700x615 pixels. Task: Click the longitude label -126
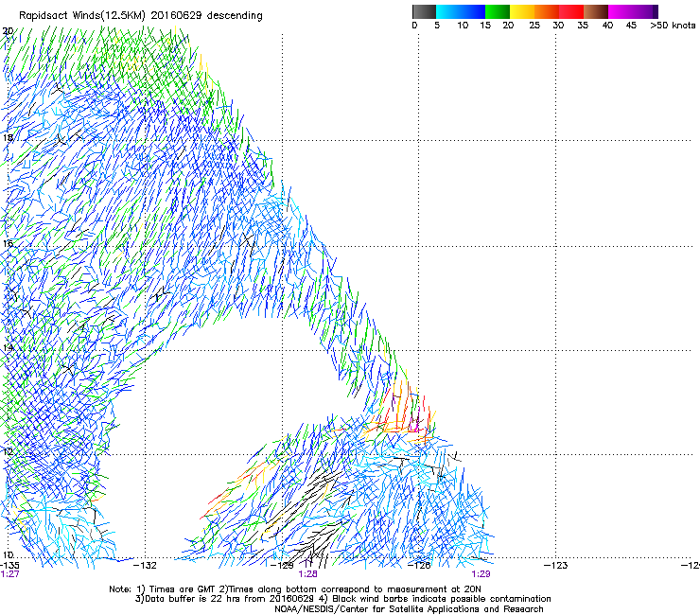click(x=419, y=566)
